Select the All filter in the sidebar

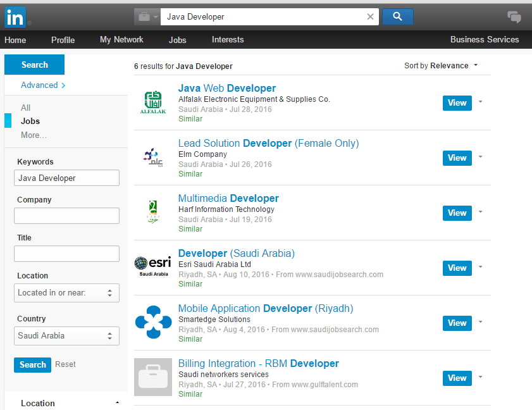25,108
